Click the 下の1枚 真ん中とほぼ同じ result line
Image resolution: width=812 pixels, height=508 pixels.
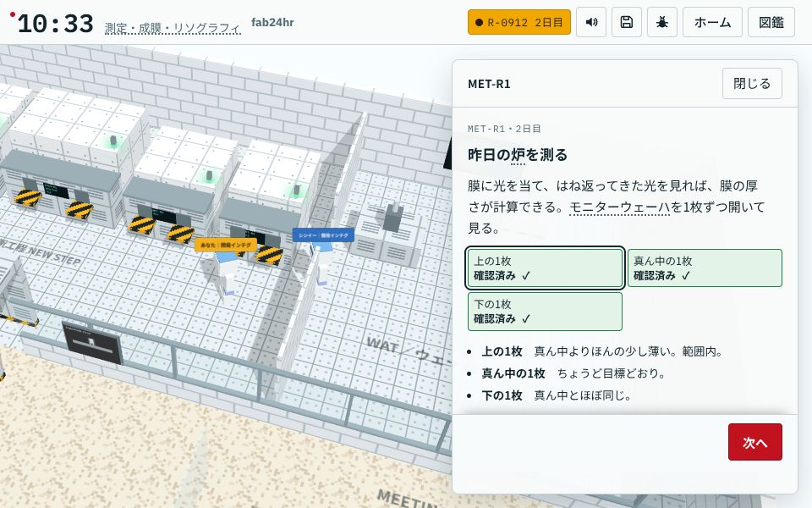pyautogui.click(x=557, y=395)
